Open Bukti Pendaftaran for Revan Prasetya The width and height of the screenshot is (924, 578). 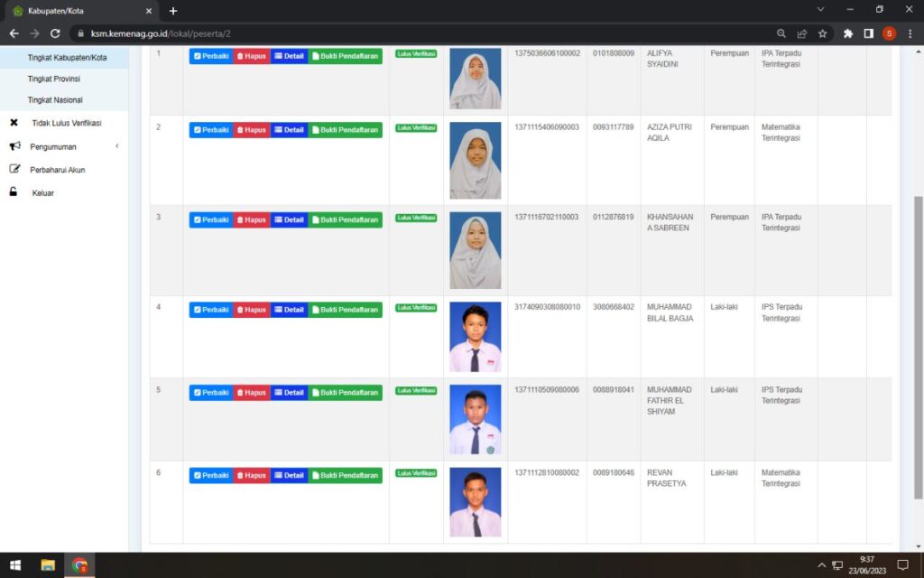345,475
